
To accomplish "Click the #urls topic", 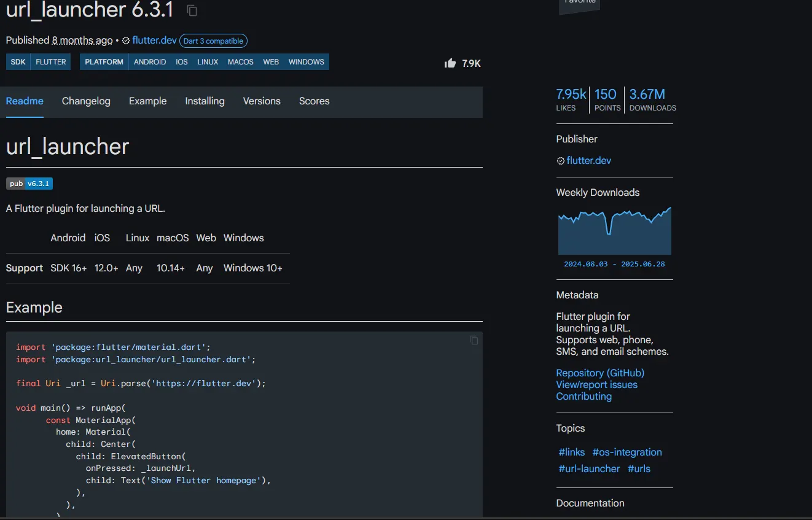I will [639, 469].
